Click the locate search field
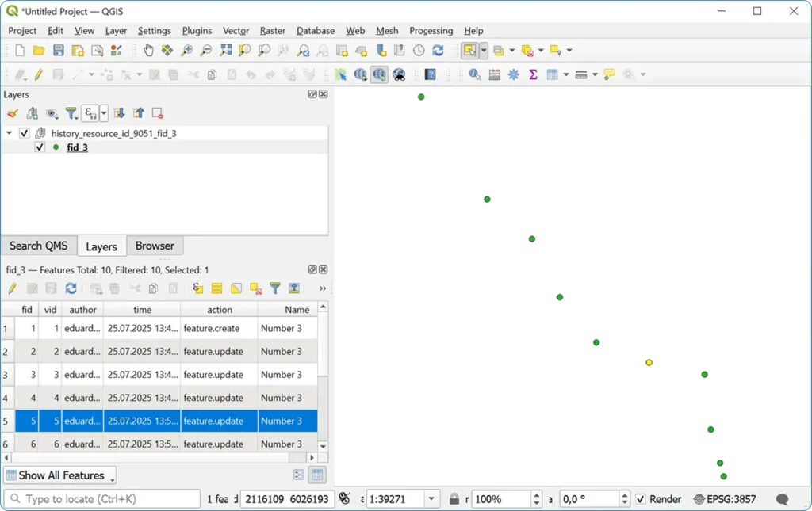 101,498
